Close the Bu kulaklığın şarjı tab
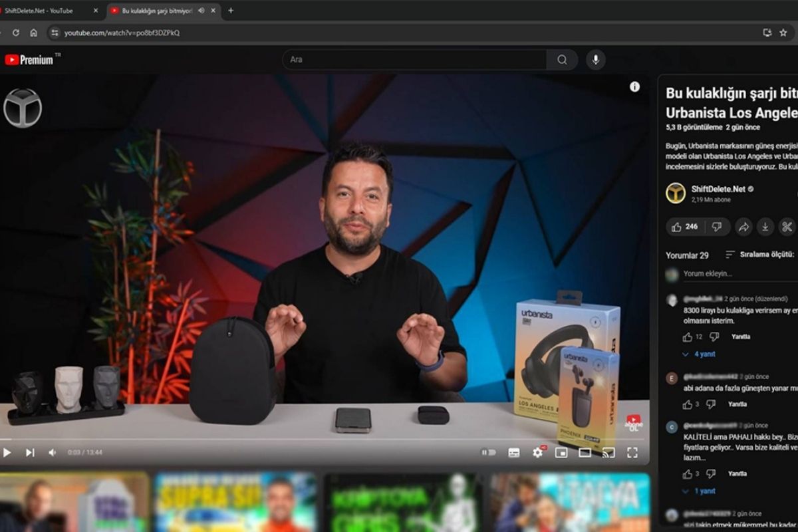This screenshot has height=532, width=798. pyautogui.click(x=213, y=11)
